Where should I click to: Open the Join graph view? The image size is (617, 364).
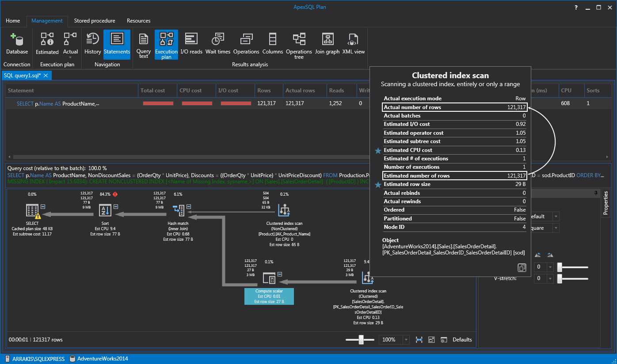[x=327, y=44]
